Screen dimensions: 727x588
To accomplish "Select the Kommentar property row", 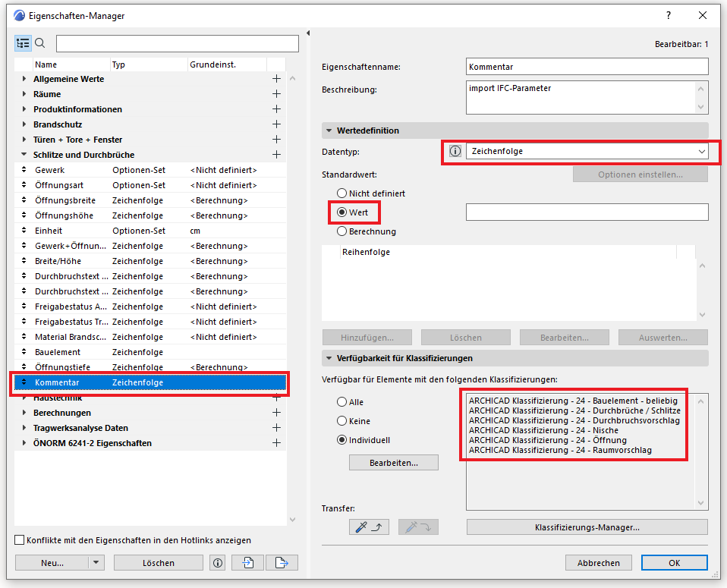I will click(114, 382).
